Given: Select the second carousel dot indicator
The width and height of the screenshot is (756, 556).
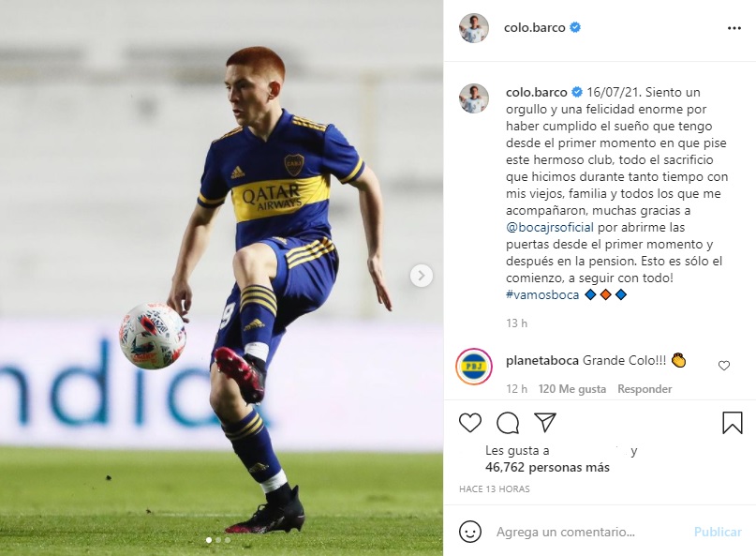Looking at the screenshot, I should pyautogui.click(x=218, y=540).
